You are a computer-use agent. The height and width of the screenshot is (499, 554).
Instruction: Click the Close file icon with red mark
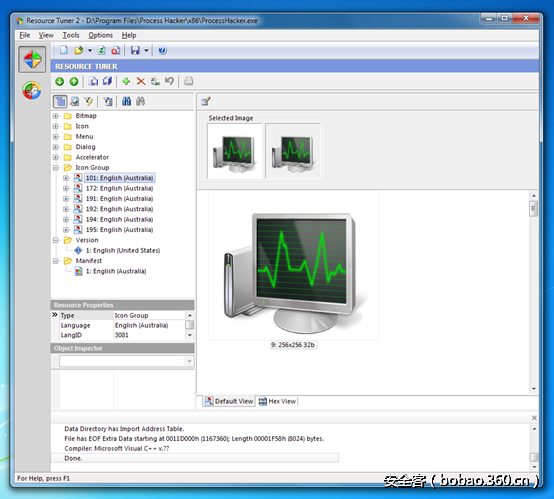click(116, 50)
